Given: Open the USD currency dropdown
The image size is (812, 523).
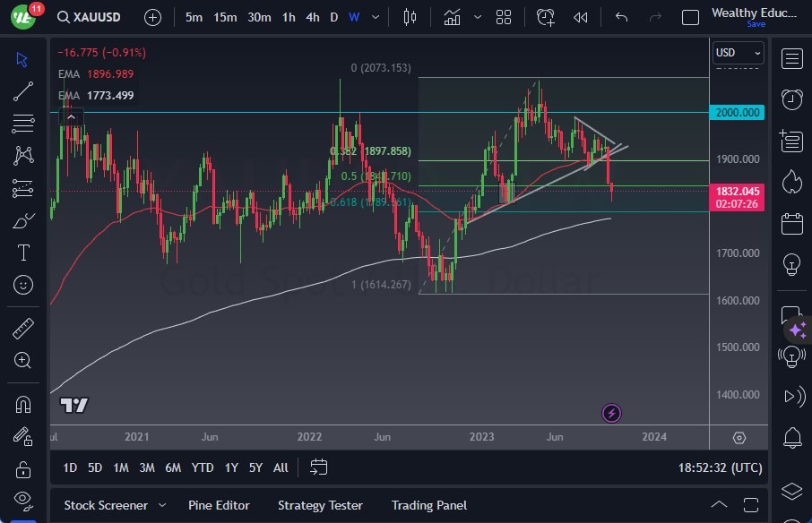Looking at the screenshot, I should 738,53.
